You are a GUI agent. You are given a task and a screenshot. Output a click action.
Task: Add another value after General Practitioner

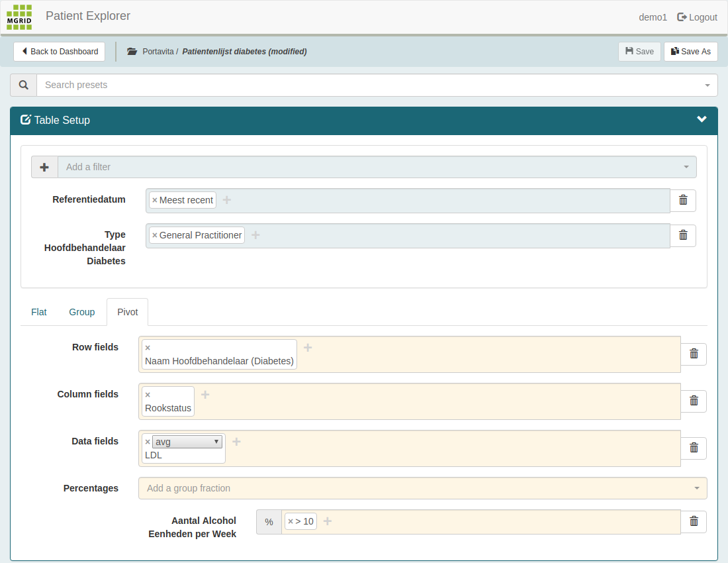(x=255, y=235)
